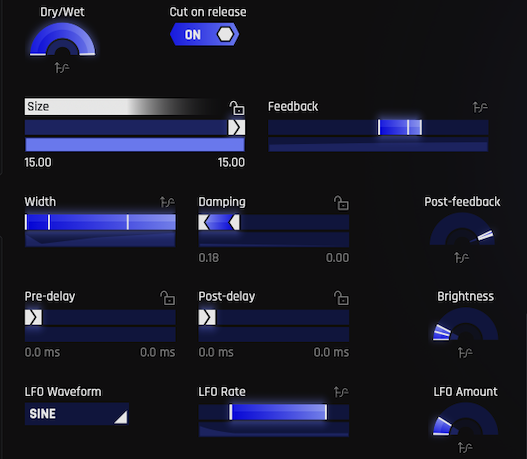This screenshot has width=527, height=459.
Task: Toggle the Pre-delay lock icon
Action: (167, 298)
